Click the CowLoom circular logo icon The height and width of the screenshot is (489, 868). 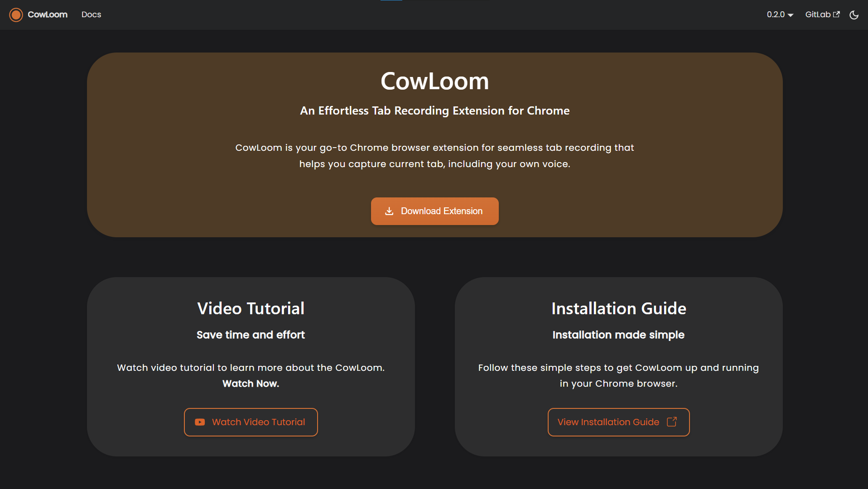(x=16, y=14)
